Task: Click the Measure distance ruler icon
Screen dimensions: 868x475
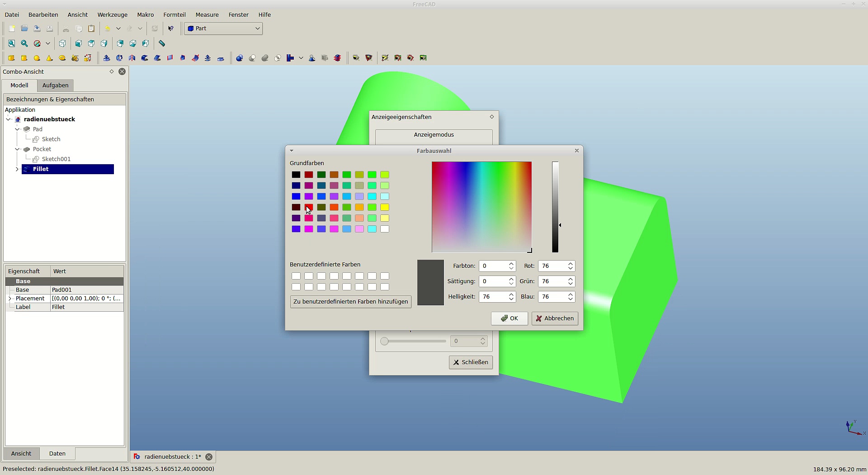Action: tap(162, 43)
